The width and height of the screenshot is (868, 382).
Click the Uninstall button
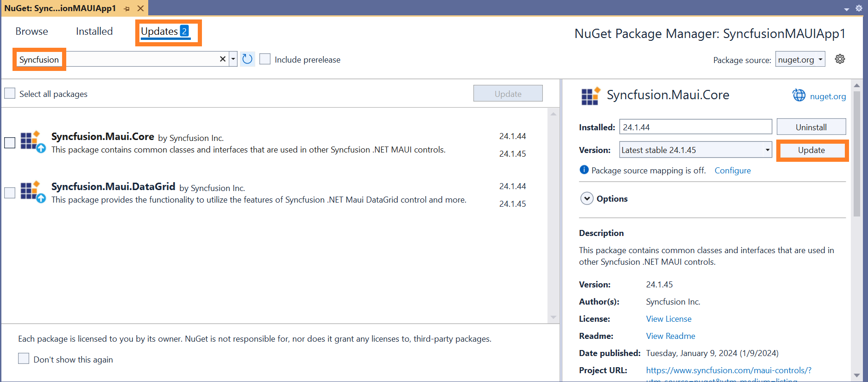[811, 127]
